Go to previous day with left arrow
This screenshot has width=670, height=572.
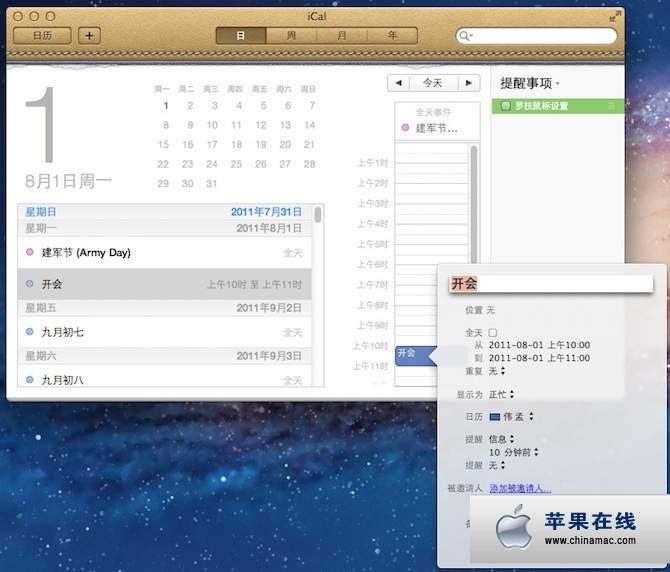tap(399, 83)
